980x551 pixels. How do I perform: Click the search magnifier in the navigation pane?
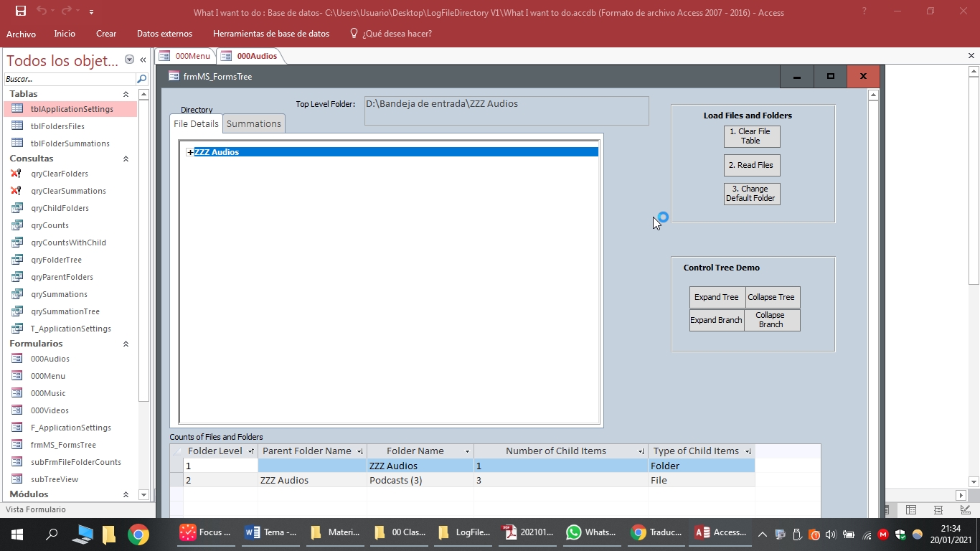141,79
